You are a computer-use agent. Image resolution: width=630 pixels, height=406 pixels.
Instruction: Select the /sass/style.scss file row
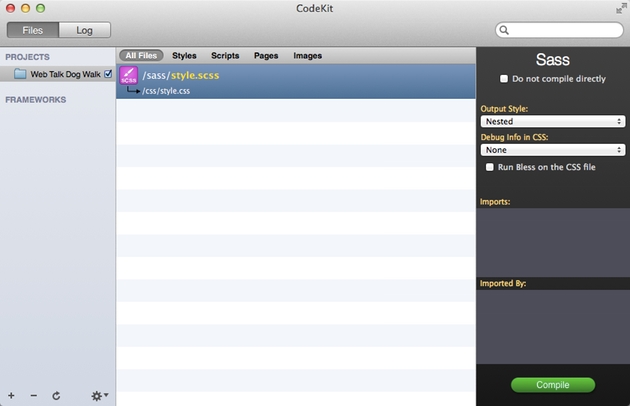pyautogui.click(x=296, y=82)
